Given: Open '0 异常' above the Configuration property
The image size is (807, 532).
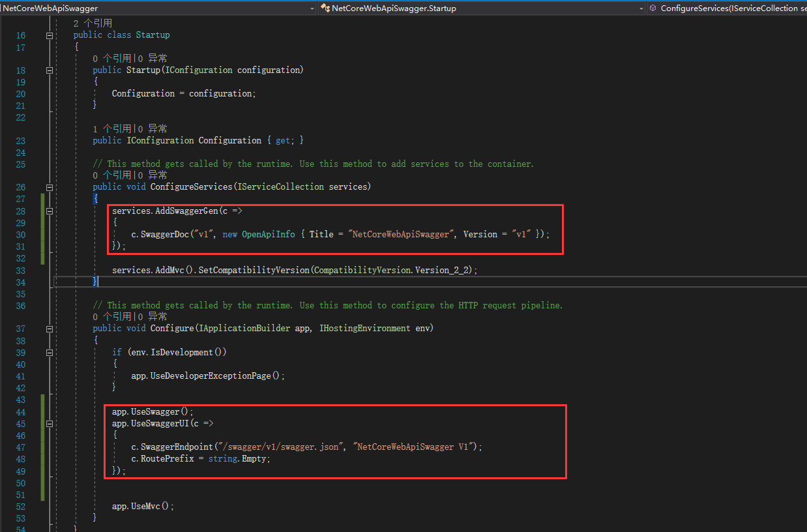Looking at the screenshot, I should click(x=153, y=128).
